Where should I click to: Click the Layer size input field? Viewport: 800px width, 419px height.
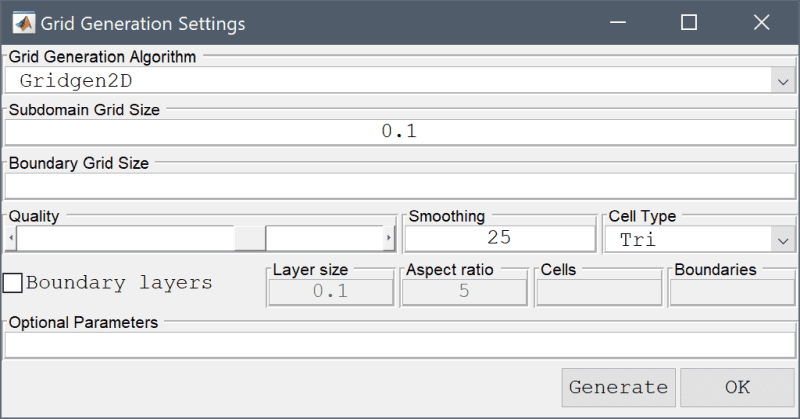(331, 291)
